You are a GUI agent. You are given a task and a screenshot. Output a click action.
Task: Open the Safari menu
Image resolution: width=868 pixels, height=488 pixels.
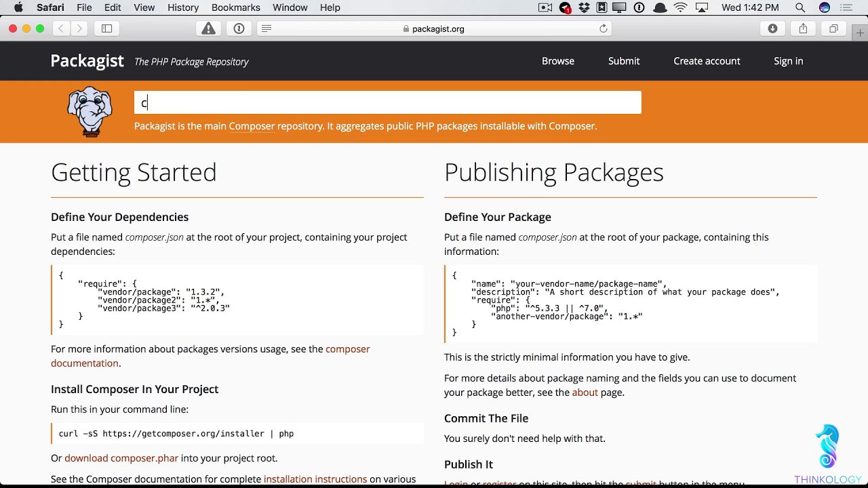click(x=50, y=7)
